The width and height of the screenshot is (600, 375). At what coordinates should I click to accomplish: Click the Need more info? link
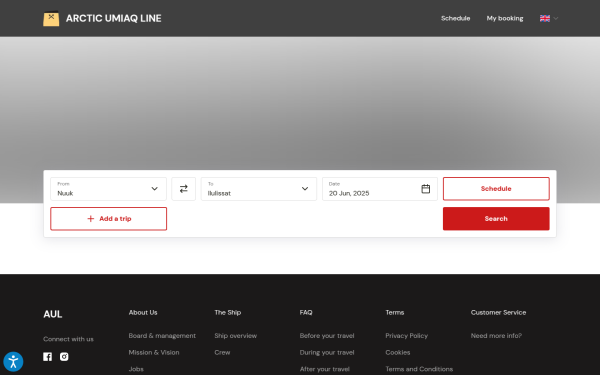pyautogui.click(x=496, y=336)
